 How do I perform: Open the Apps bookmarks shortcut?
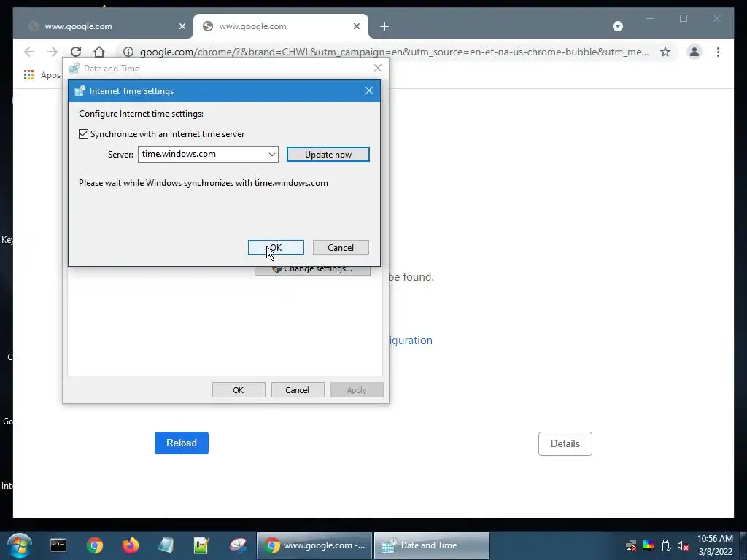(42, 75)
